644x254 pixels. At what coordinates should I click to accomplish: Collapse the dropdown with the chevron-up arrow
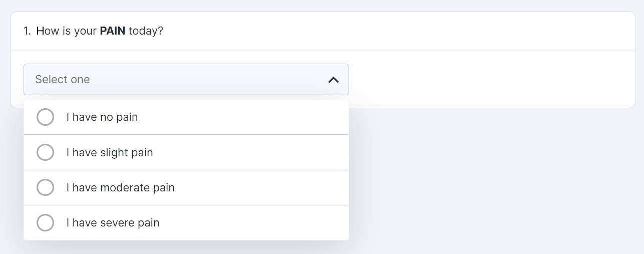(x=334, y=80)
